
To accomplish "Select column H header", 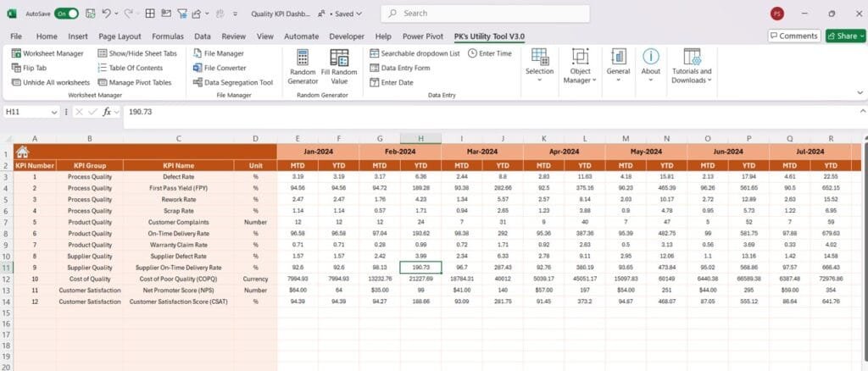I will coord(420,139).
